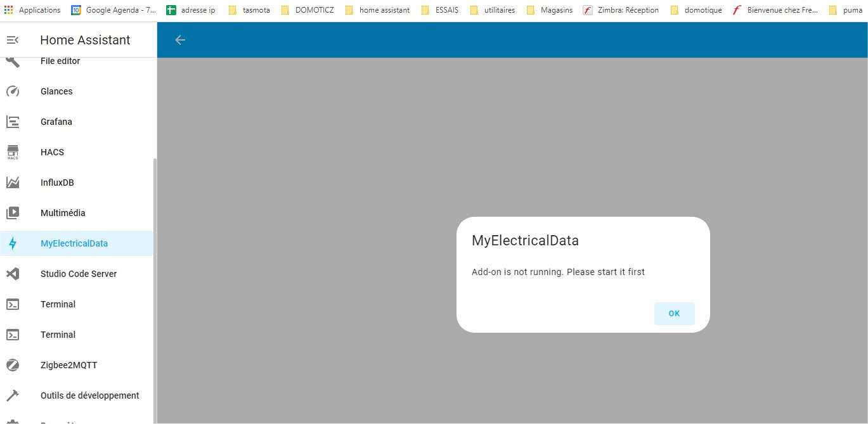This screenshot has height=424, width=868.
Task: Click the Glances gauge icon
Action: (13, 91)
